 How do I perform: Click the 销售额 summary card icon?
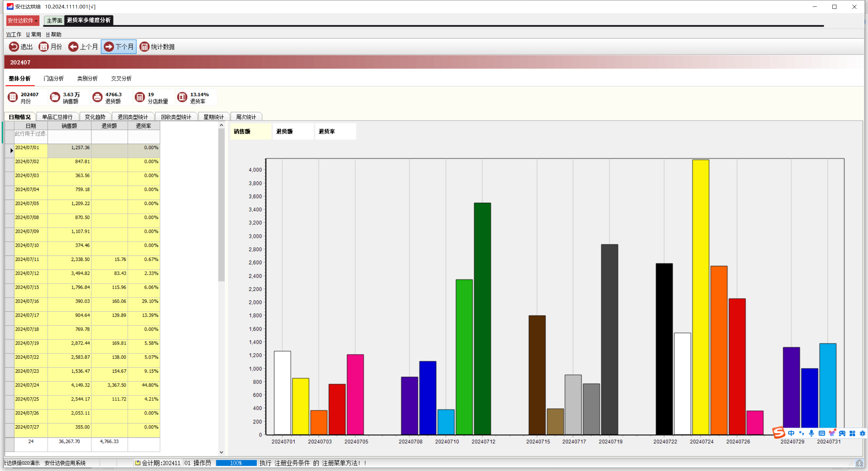tap(55, 98)
